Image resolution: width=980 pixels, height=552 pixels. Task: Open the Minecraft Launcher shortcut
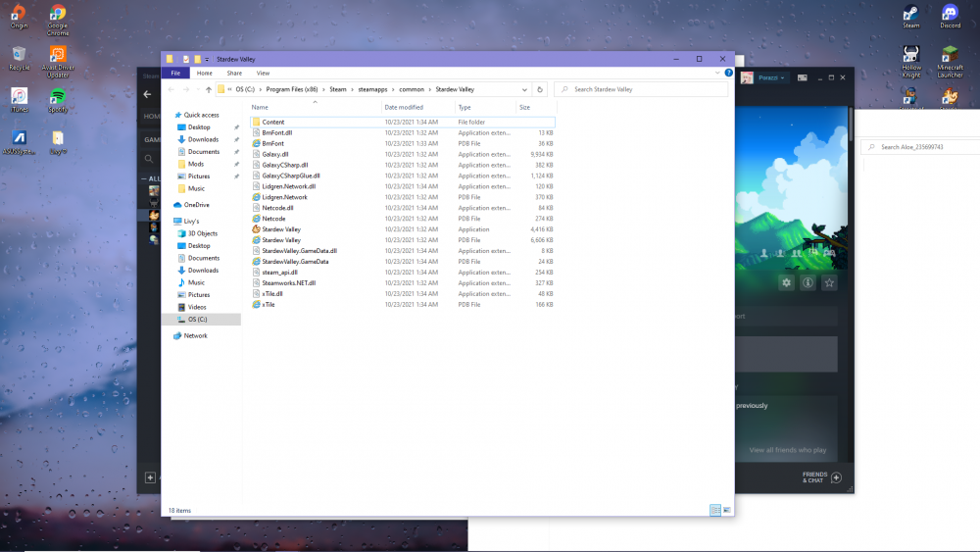click(950, 62)
